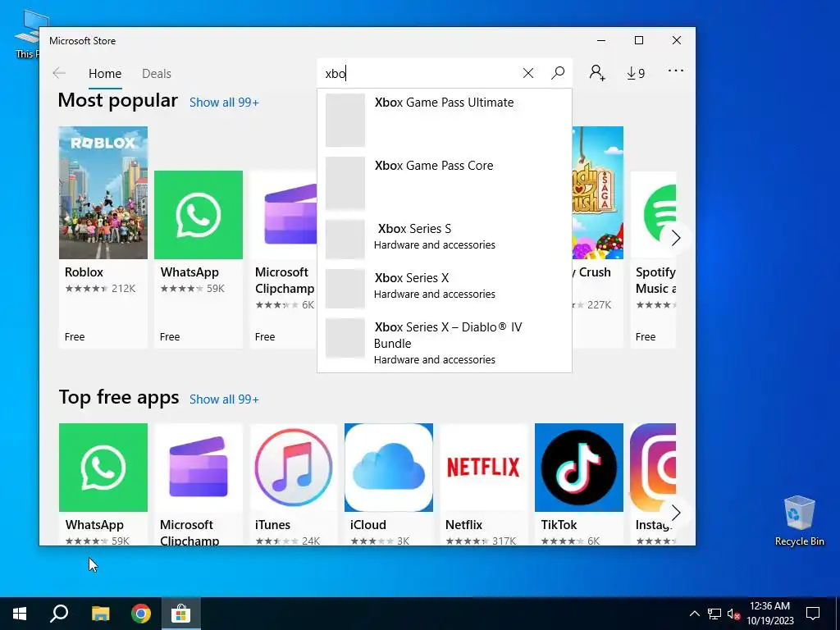Click the Most popular heading
The width and height of the screenshot is (840, 630).
pyautogui.click(x=118, y=100)
